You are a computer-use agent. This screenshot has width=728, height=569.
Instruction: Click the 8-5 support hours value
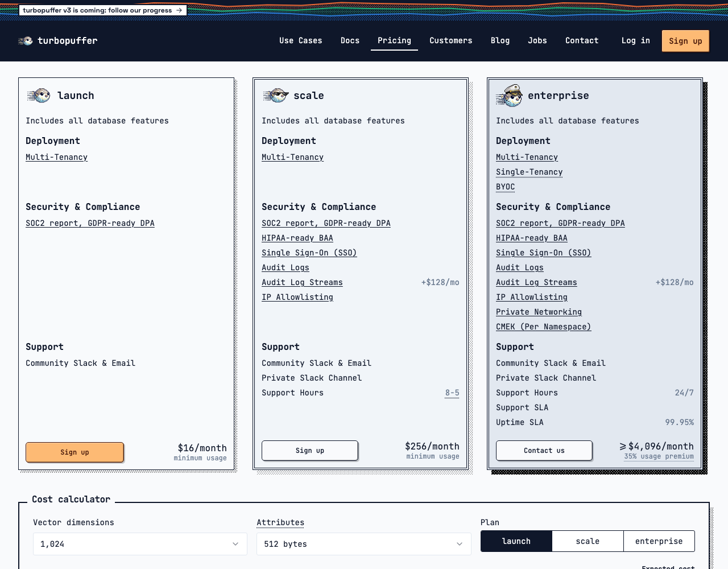click(452, 393)
